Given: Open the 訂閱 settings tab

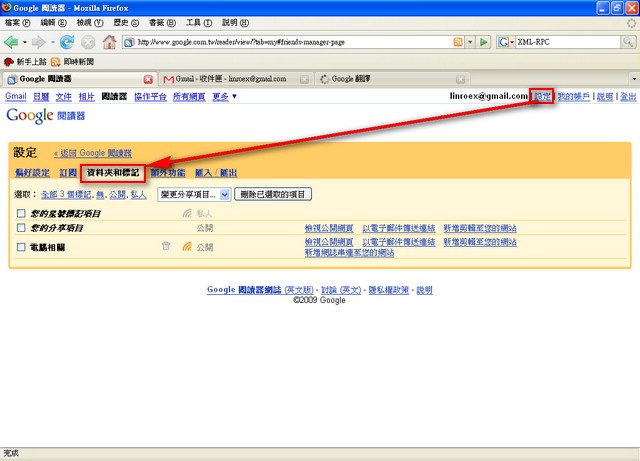Looking at the screenshot, I should pyautogui.click(x=68, y=173).
